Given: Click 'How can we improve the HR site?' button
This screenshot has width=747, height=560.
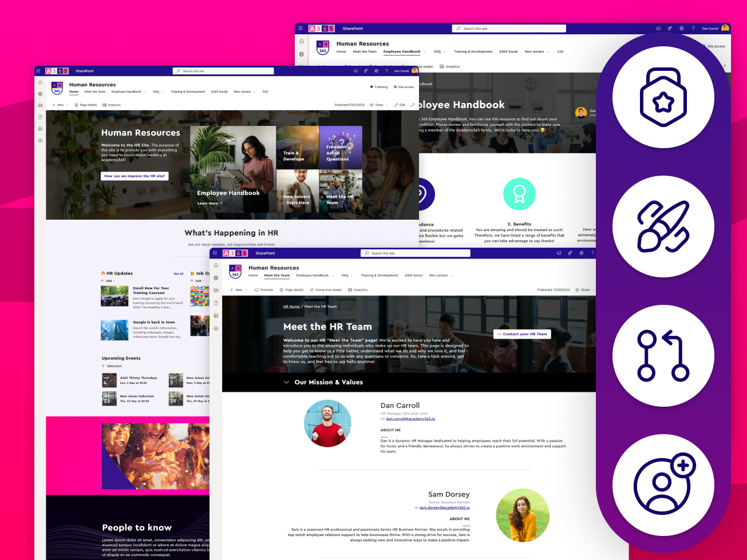Looking at the screenshot, I should (135, 176).
